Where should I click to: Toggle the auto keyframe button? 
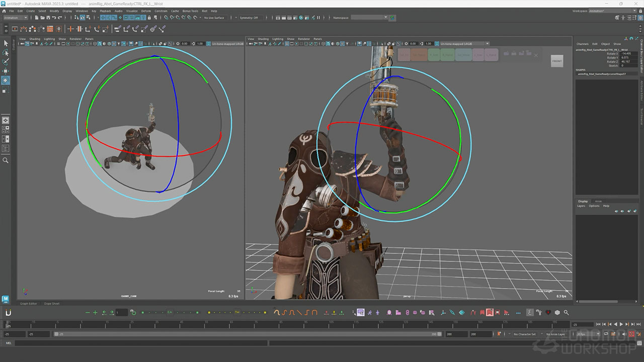631,334
